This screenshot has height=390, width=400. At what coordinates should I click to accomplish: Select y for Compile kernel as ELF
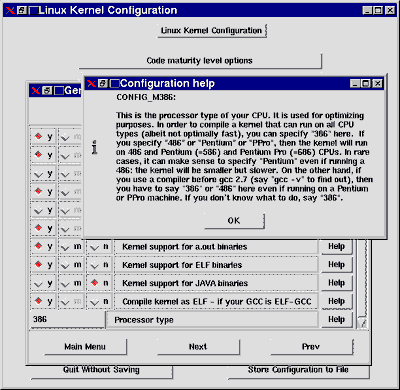pyautogui.click(x=43, y=301)
